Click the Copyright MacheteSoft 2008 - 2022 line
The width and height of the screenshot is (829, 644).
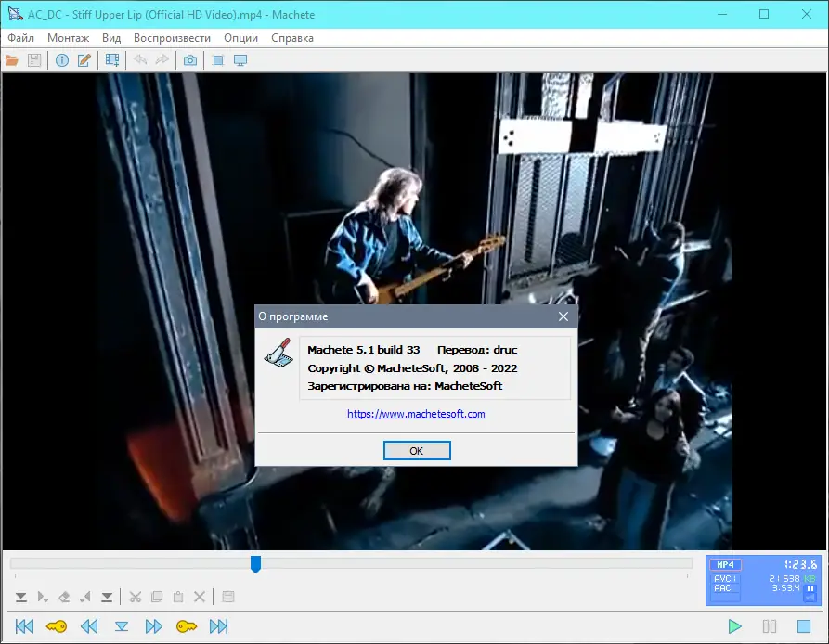pos(412,368)
